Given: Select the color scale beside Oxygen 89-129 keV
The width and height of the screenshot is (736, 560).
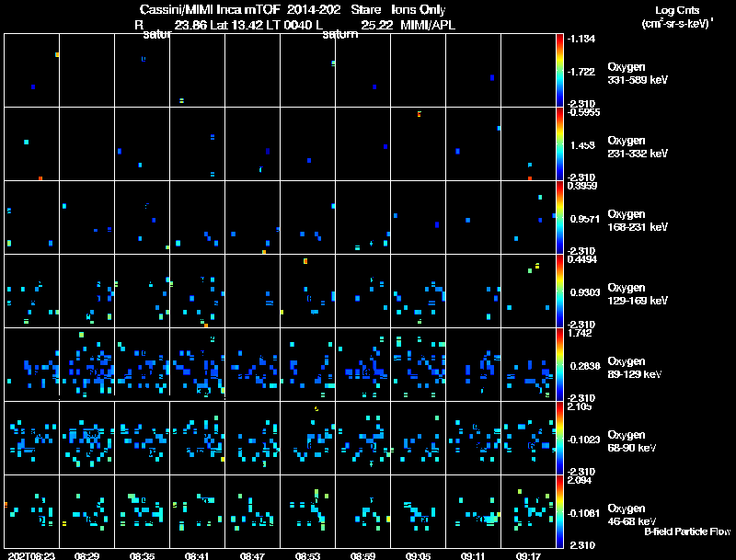Looking at the screenshot, I should point(560,364).
